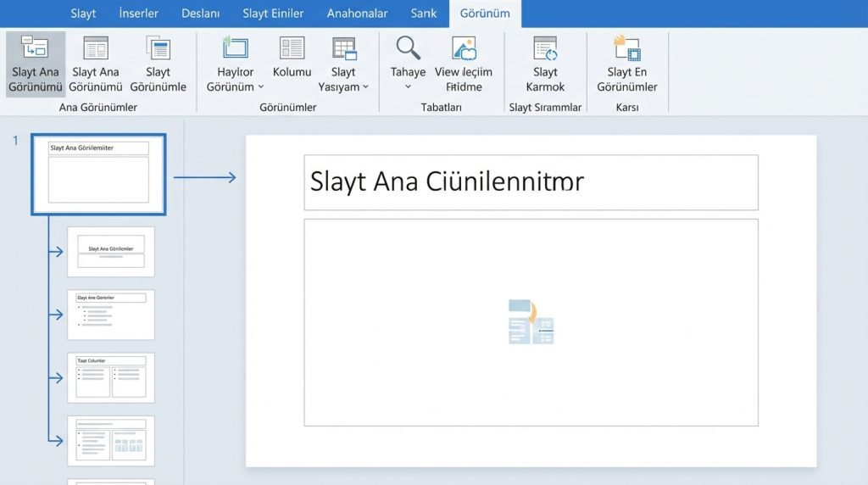Click the Tahaye magnifier icon
868x485 pixels.
408,47
